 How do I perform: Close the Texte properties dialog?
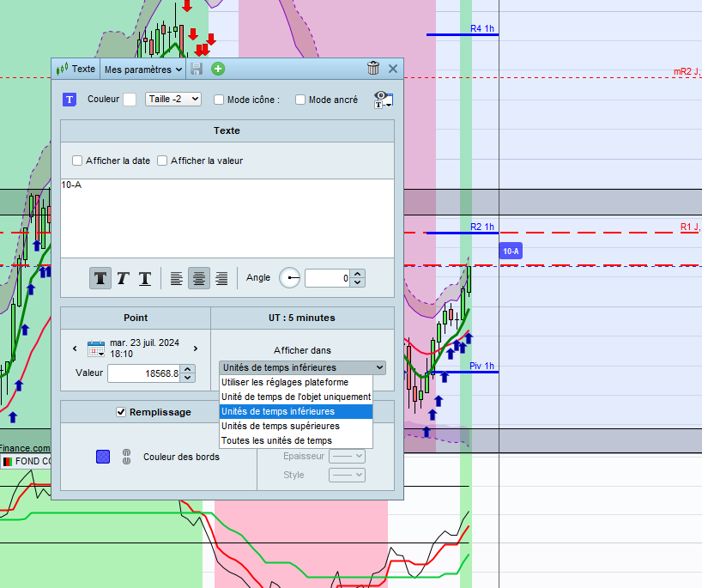[393, 69]
